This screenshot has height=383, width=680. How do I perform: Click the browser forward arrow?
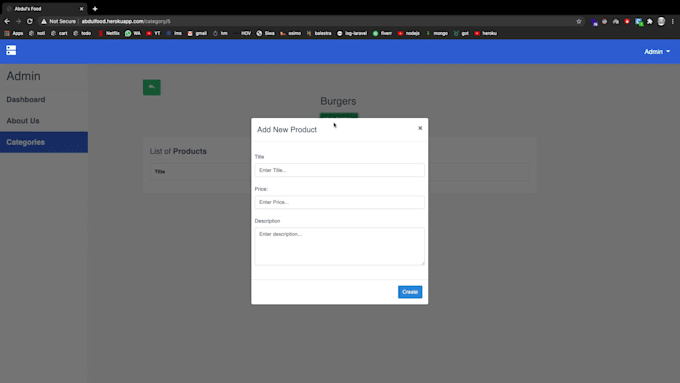pos(18,21)
